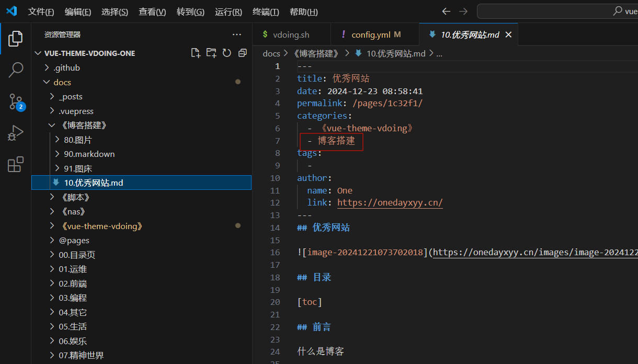638x364 pixels.
Task: Collapse the 《博客搭建》 folder
Action: (x=142, y=126)
